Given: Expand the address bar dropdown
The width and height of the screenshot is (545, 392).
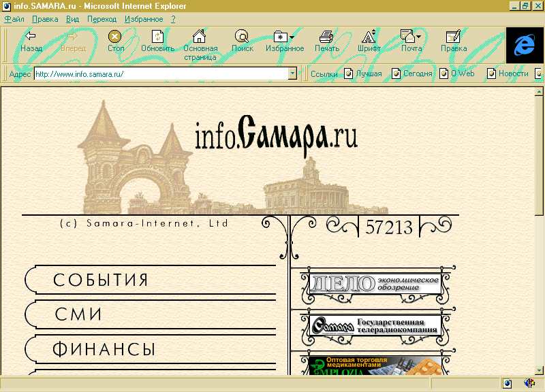Looking at the screenshot, I should click(292, 73).
